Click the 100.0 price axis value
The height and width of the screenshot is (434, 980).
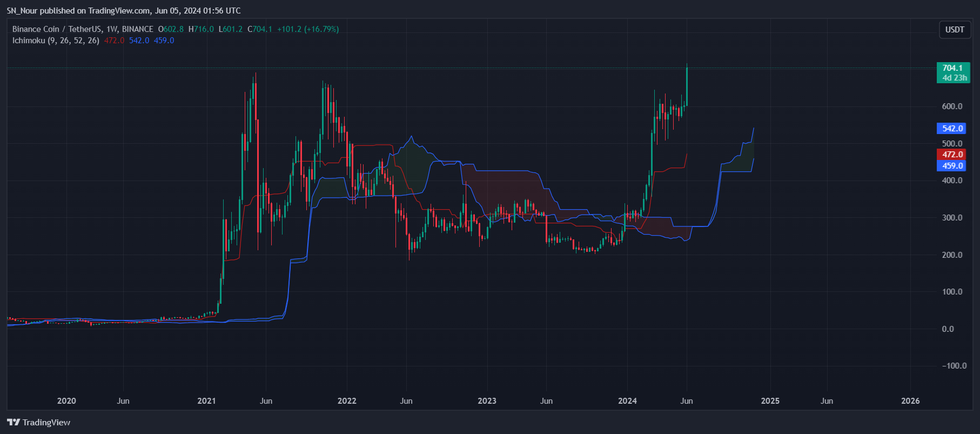click(952, 292)
